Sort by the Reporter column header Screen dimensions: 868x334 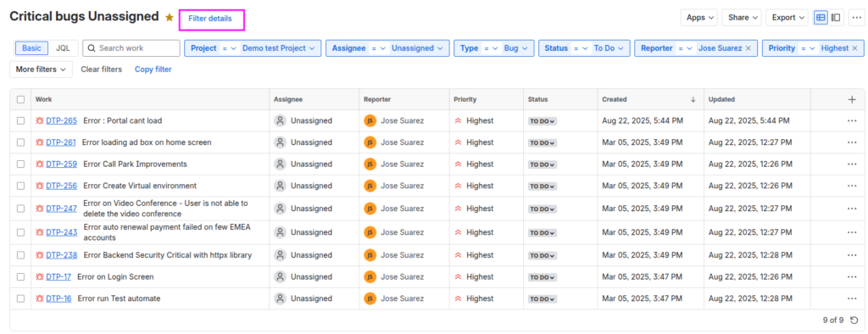tap(377, 100)
